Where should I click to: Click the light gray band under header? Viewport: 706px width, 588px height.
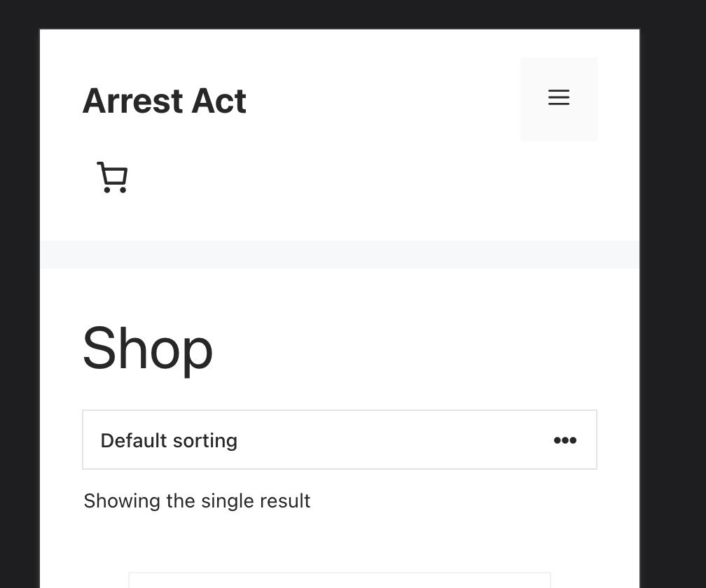[x=340, y=255]
